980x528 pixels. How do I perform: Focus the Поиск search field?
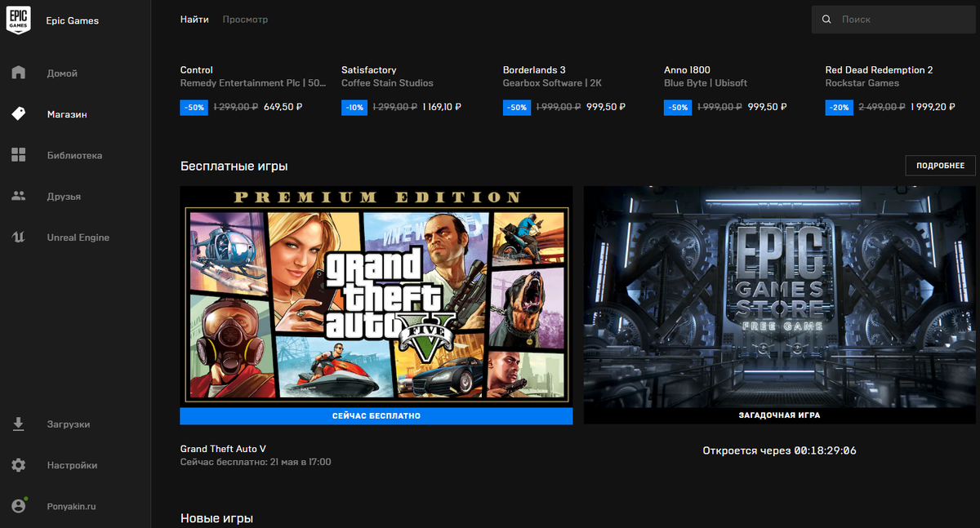coord(893,19)
